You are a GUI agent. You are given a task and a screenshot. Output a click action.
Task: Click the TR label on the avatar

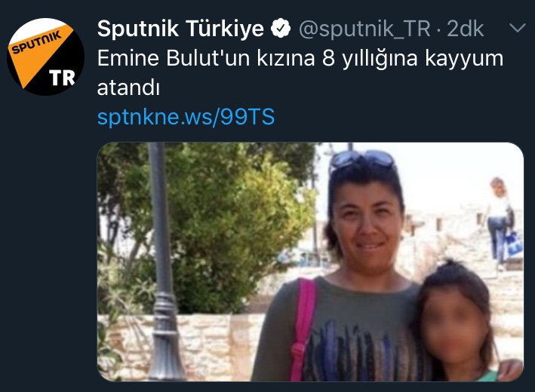click(62, 78)
